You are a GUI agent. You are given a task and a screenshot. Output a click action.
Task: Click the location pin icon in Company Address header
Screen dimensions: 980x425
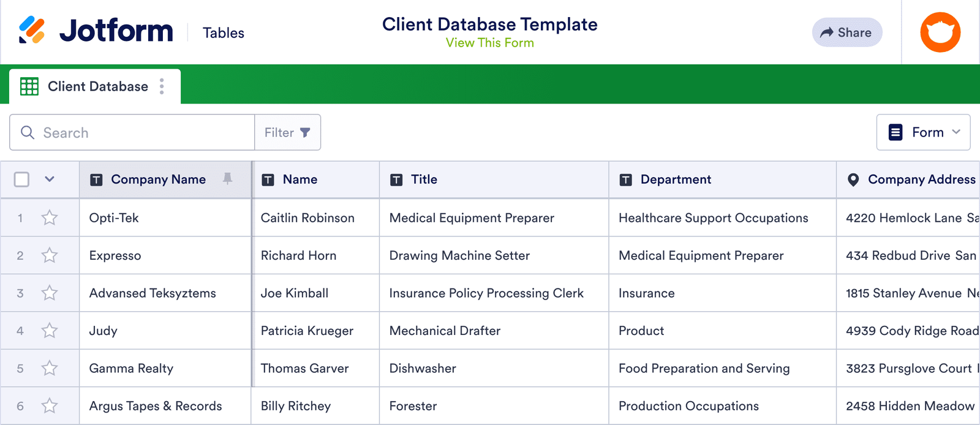[853, 180]
